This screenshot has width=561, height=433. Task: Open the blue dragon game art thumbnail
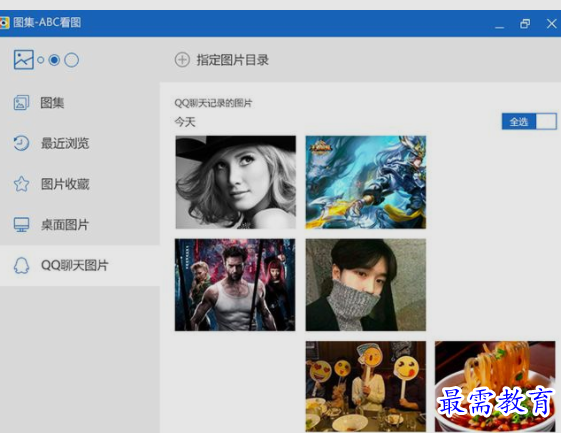[366, 182]
